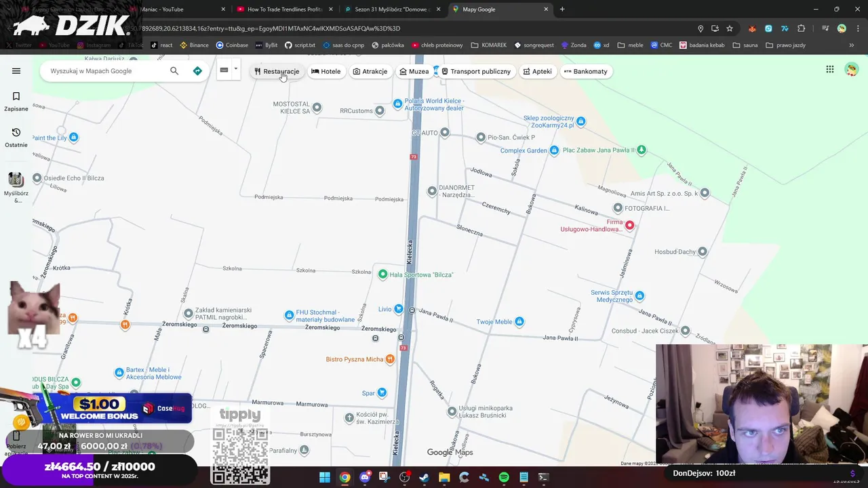The image size is (868, 488).
Task: Open Coinbase bookmark
Action: tap(232, 45)
